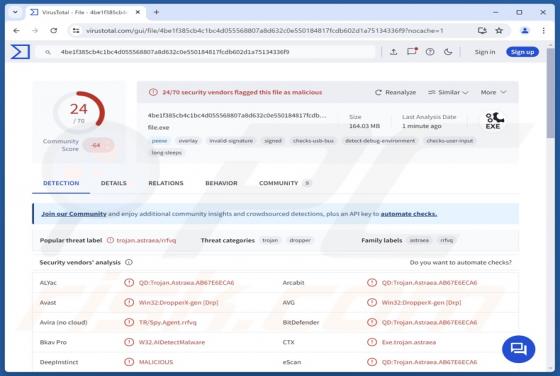Bookmark this page with star icon
560x376 pixels.
[x=499, y=31]
